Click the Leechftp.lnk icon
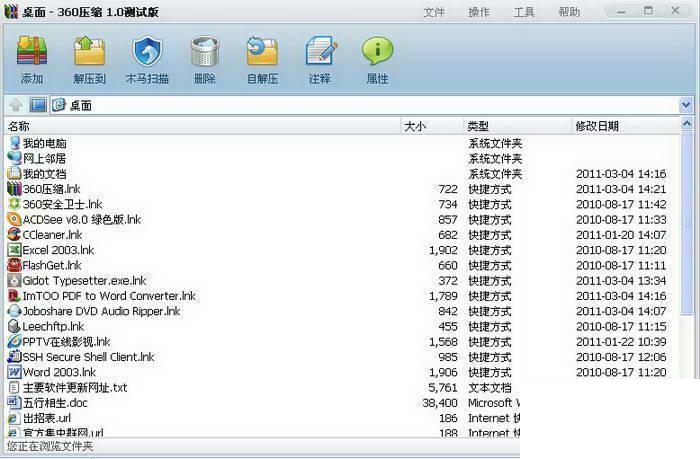This screenshot has height=459, width=700. pyautogui.click(x=14, y=326)
